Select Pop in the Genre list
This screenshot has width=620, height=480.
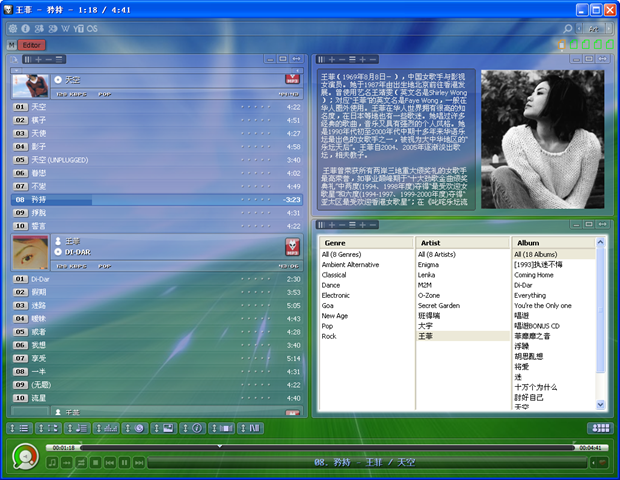coord(328,326)
